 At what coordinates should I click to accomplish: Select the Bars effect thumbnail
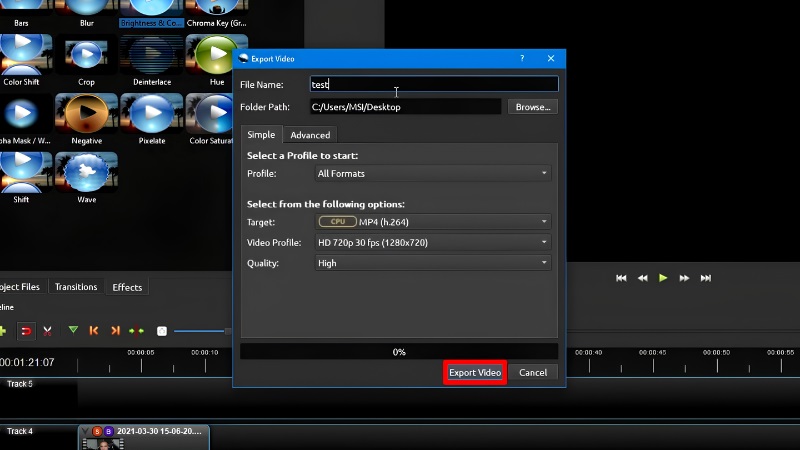point(21,9)
